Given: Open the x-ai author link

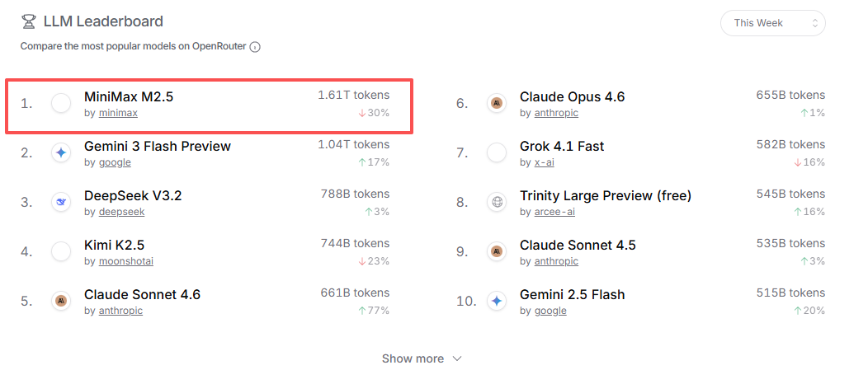Looking at the screenshot, I should point(544,162).
